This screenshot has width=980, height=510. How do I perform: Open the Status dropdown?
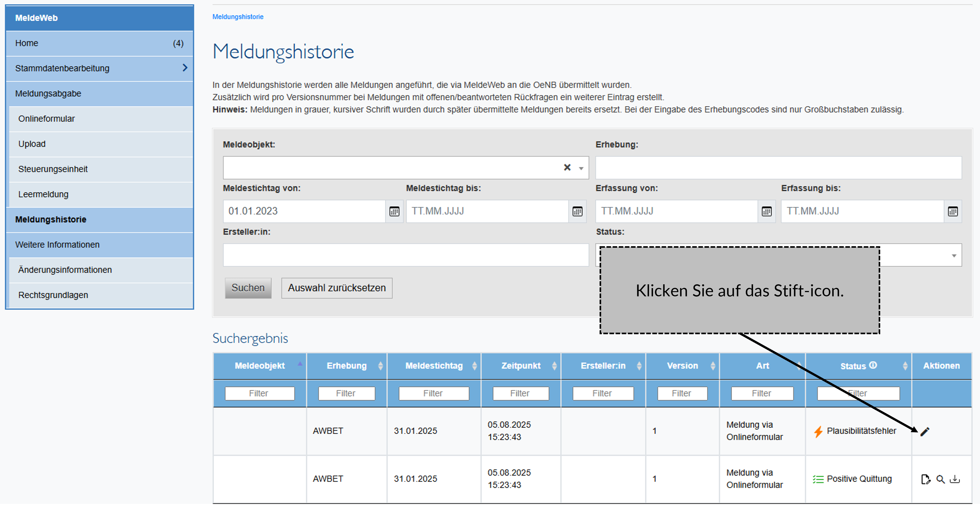pyautogui.click(x=954, y=255)
